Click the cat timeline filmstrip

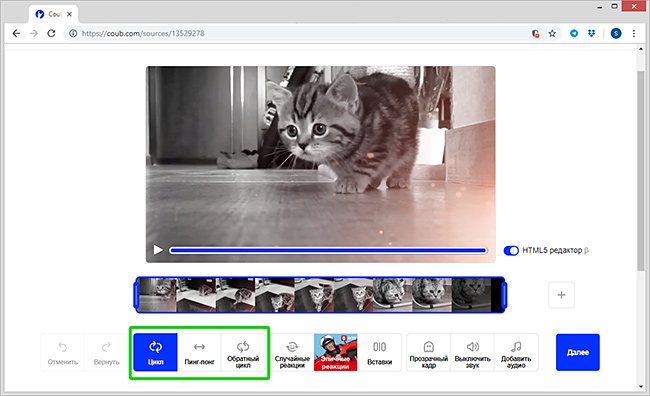[320, 295]
